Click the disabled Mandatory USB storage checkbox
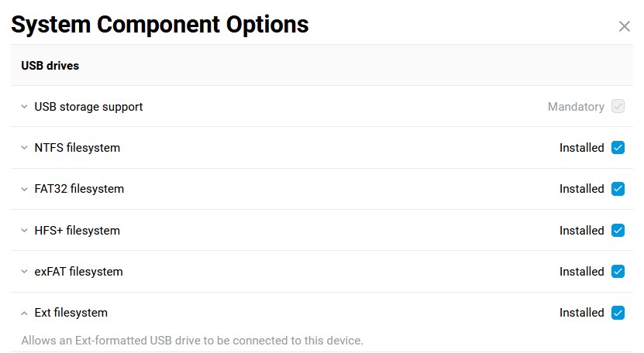This screenshot has width=644, height=353. click(618, 107)
